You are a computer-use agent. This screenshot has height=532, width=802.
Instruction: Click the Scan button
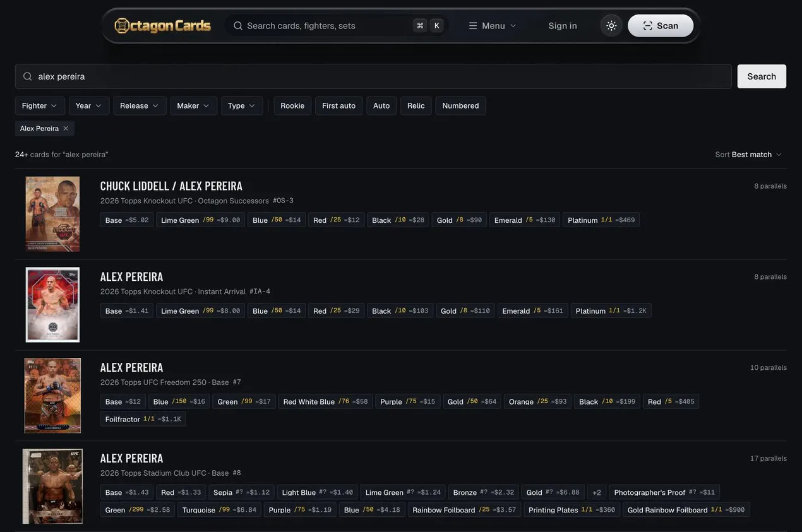click(661, 26)
